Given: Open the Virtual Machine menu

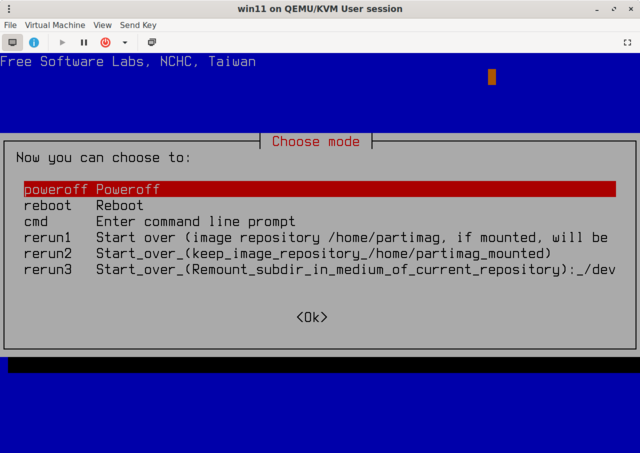Looking at the screenshot, I should (55, 24).
